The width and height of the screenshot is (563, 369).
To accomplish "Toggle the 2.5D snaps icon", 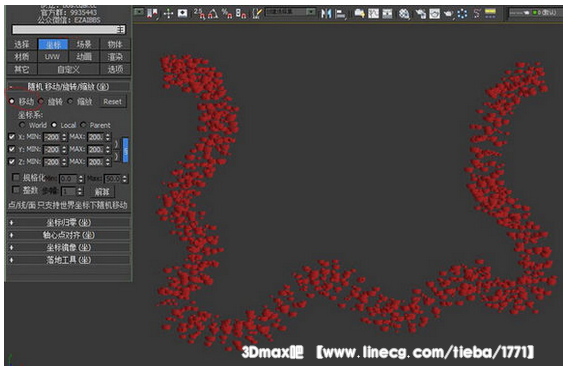I will (200, 14).
